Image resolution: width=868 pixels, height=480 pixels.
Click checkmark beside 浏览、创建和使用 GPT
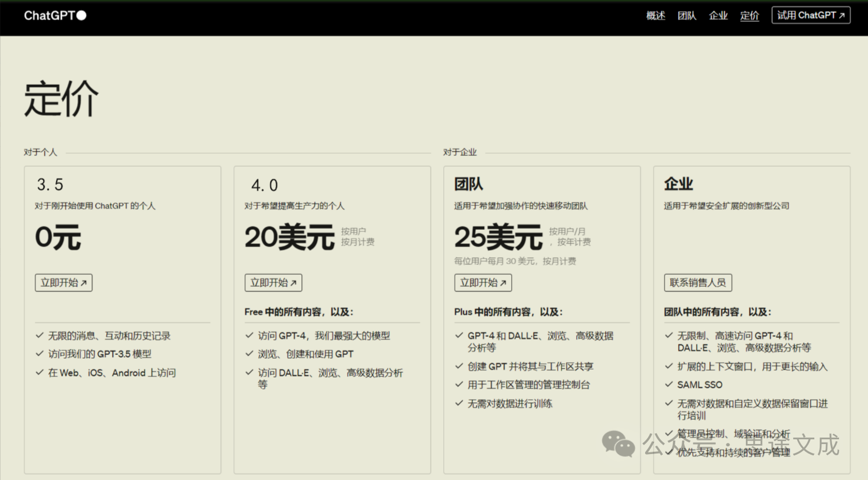(249, 354)
